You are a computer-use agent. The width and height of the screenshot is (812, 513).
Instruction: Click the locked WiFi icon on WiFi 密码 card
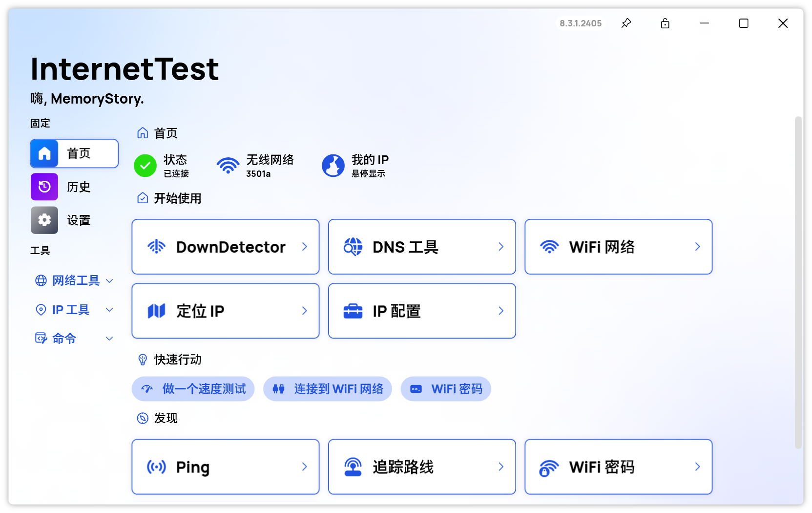coord(549,468)
